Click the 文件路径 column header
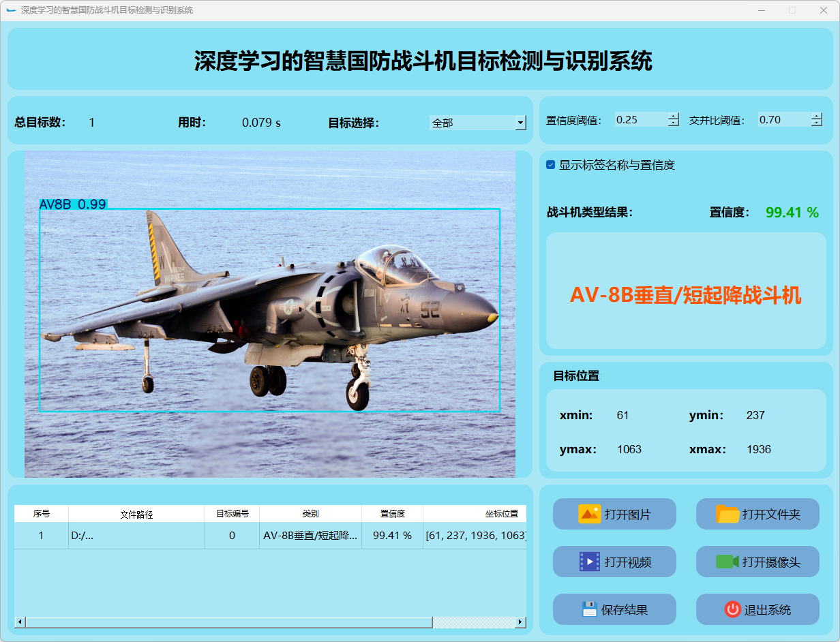 point(136,514)
